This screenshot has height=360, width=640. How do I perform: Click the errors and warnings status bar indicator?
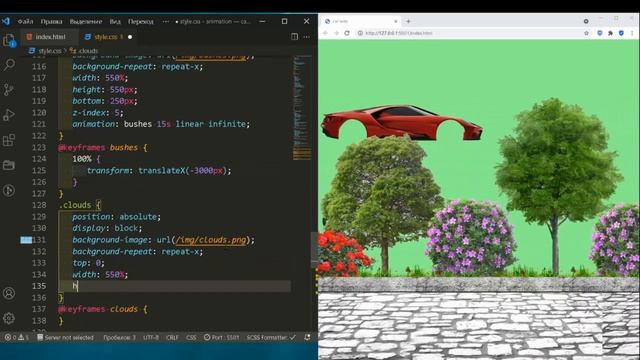[17, 338]
